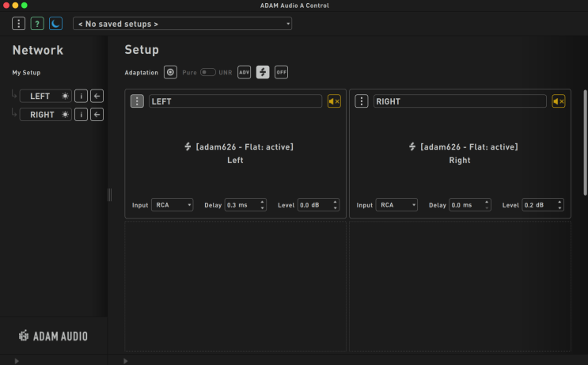The width and height of the screenshot is (588, 365).
Task: Decrease the RIGHT speaker Level value
Action: pos(560,207)
